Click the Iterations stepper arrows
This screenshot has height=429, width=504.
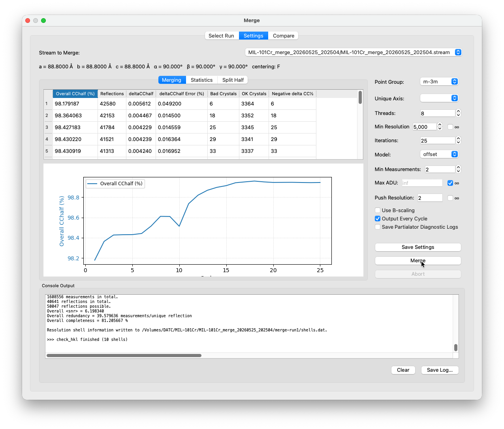pyautogui.click(x=458, y=140)
